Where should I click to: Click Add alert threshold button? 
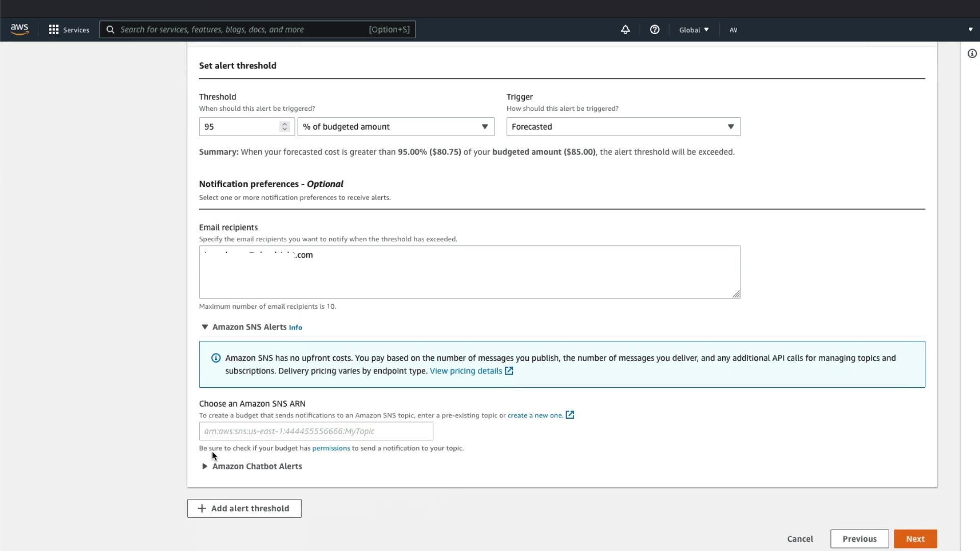(x=244, y=508)
